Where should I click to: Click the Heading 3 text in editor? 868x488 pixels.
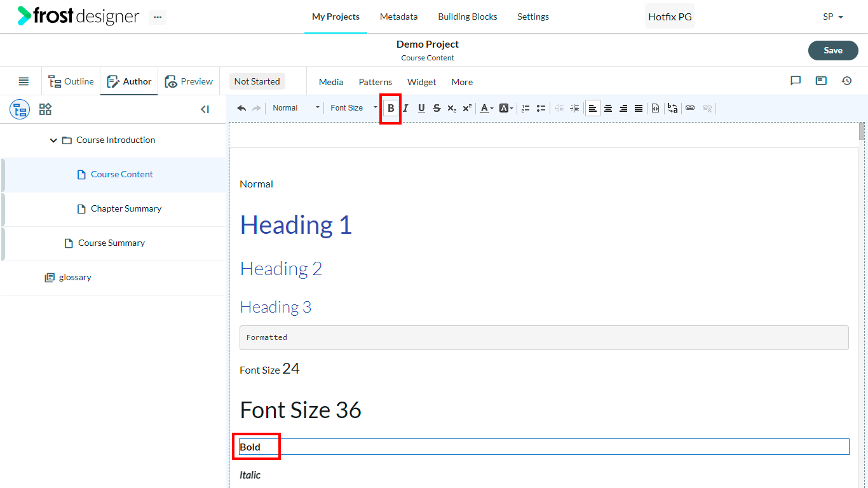275,308
